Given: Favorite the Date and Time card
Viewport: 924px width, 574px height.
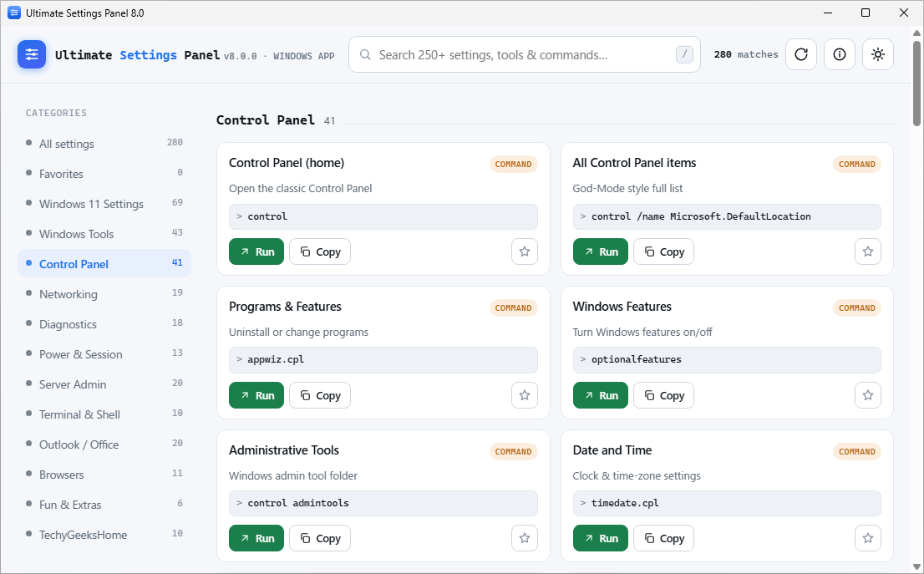Looking at the screenshot, I should [867, 538].
